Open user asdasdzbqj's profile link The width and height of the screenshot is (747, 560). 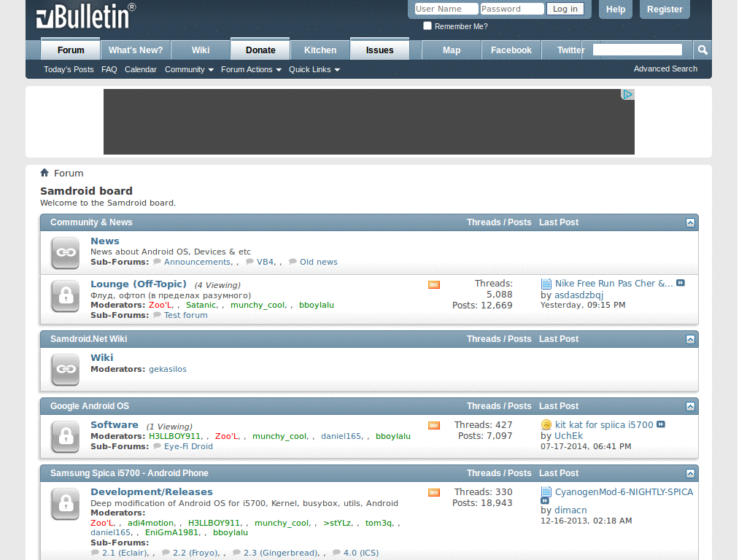click(578, 295)
